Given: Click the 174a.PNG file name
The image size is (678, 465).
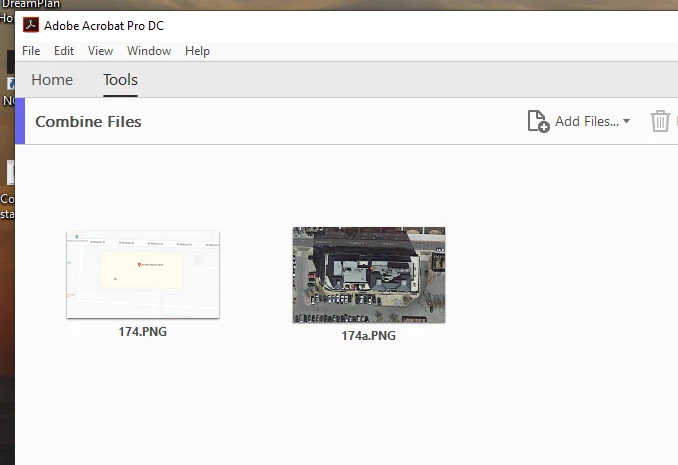Looking at the screenshot, I should tap(368, 336).
